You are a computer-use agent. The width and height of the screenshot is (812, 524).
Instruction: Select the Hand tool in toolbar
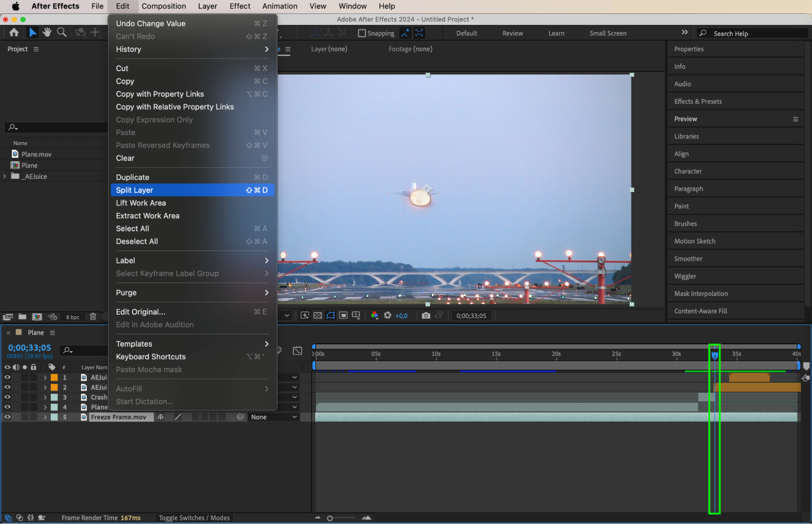[x=47, y=32]
